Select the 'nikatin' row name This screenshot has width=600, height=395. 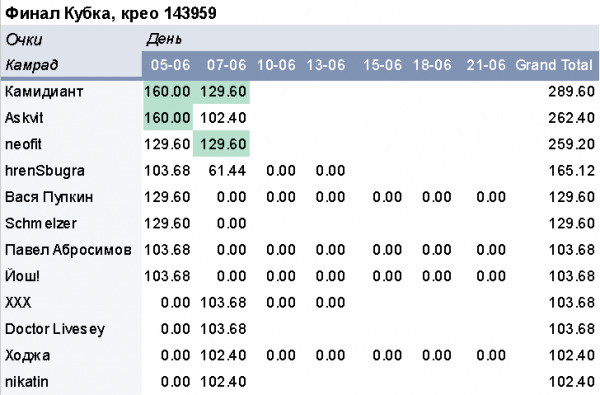tap(27, 382)
